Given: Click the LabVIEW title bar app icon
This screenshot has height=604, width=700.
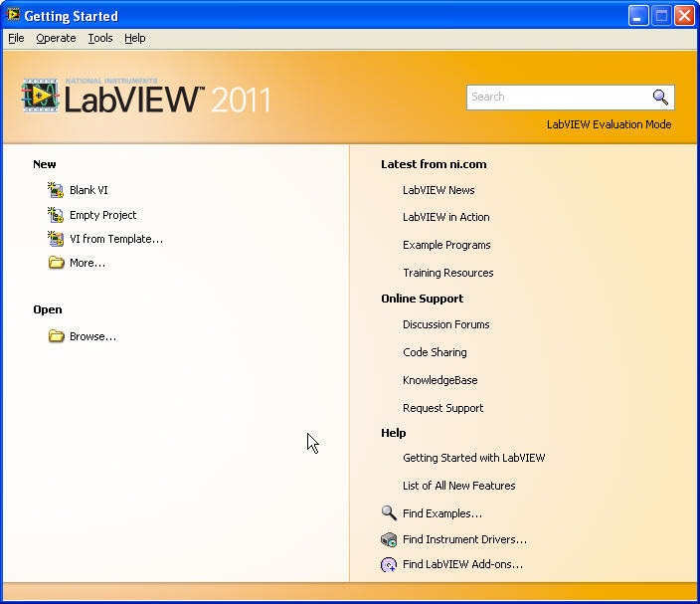Looking at the screenshot, I should [x=13, y=15].
